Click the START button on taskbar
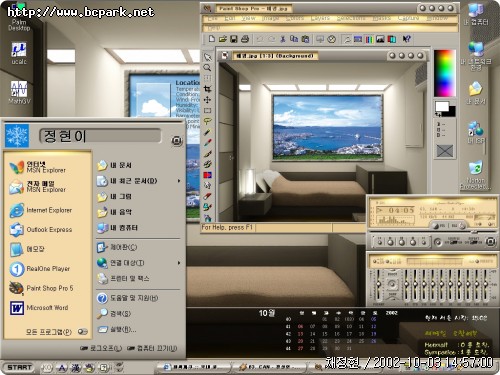This screenshot has width=500, height=375. pos(19,367)
